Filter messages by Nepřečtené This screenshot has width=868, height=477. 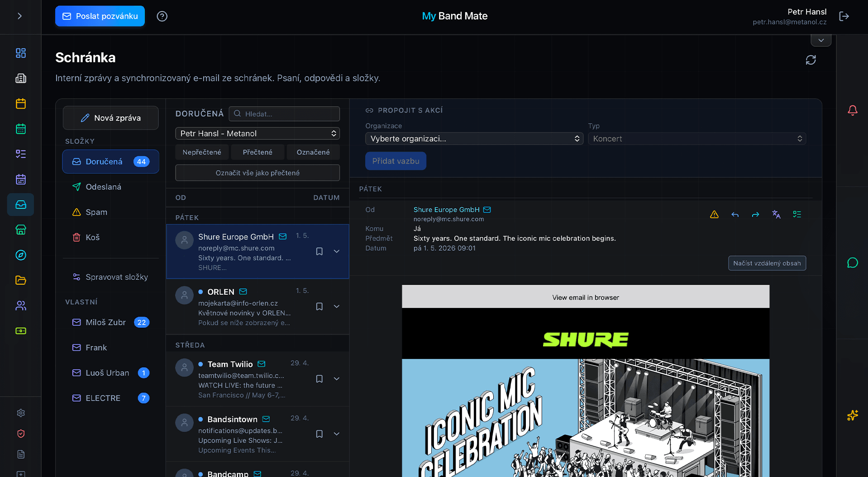202,152
